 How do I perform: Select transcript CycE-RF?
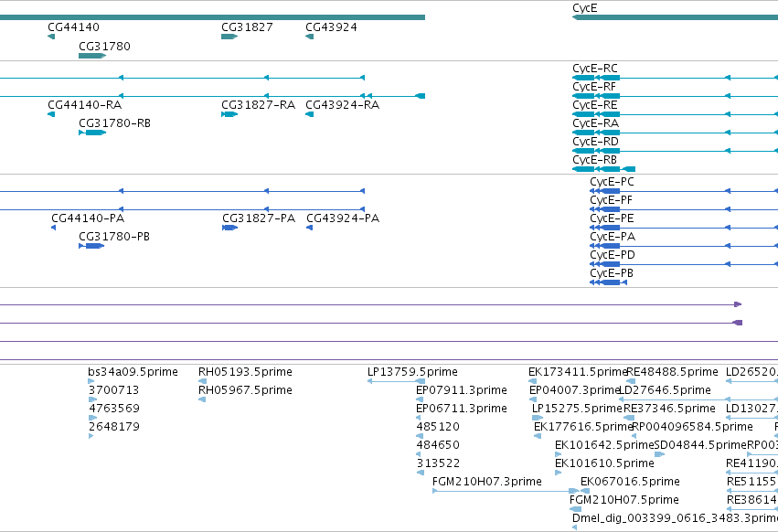(x=594, y=87)
